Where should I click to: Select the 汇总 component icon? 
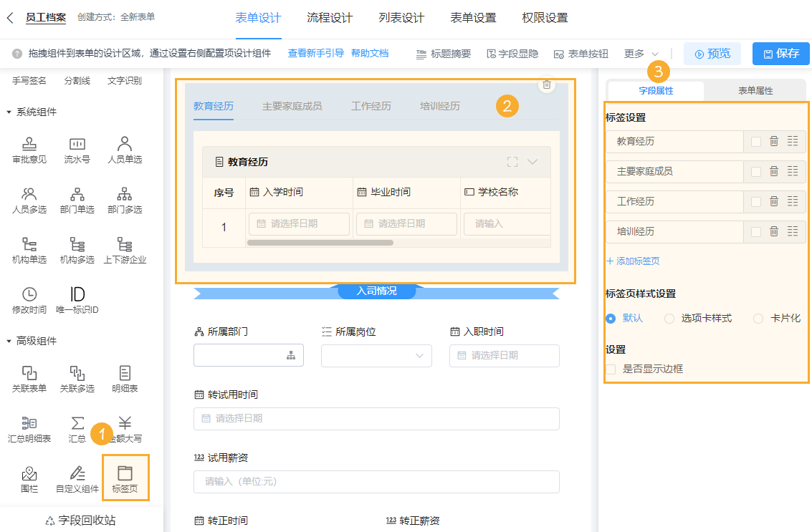click(x=77, y=428)
